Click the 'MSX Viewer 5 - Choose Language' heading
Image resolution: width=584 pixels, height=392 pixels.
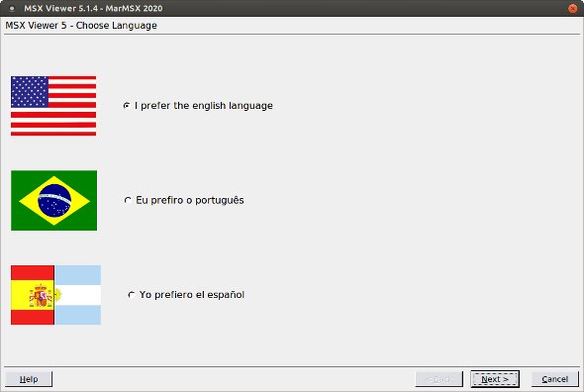(x=81, y=26)
